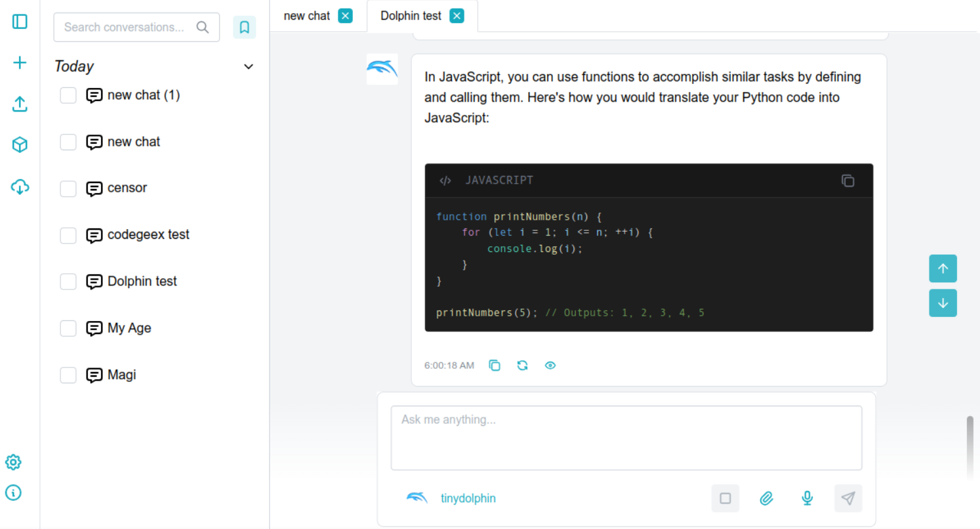Click the Today section heading
Image resolution: width=980 pixels, height=529 pixels.
click(x=74, y=66)
